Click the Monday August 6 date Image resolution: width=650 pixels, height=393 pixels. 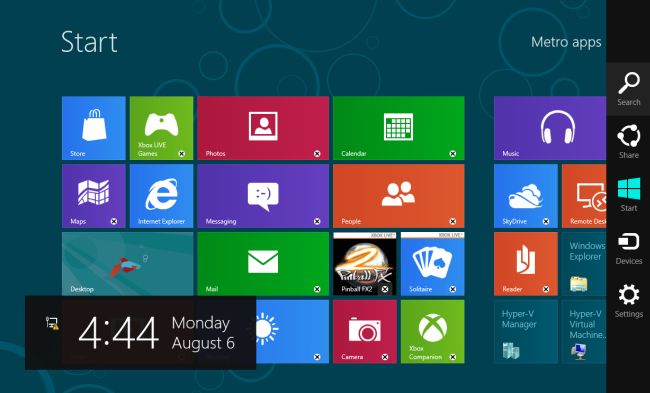pyautogui.click(x=203, y=333)
